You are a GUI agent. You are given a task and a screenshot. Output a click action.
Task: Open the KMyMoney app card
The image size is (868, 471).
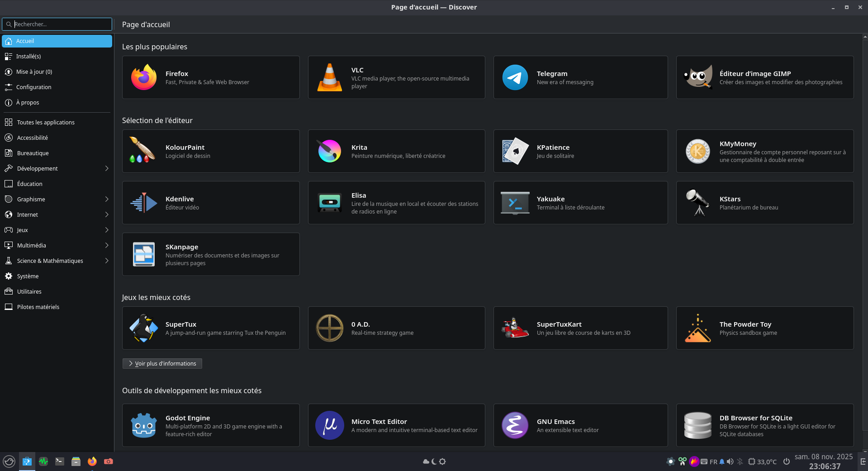(764, 151)
